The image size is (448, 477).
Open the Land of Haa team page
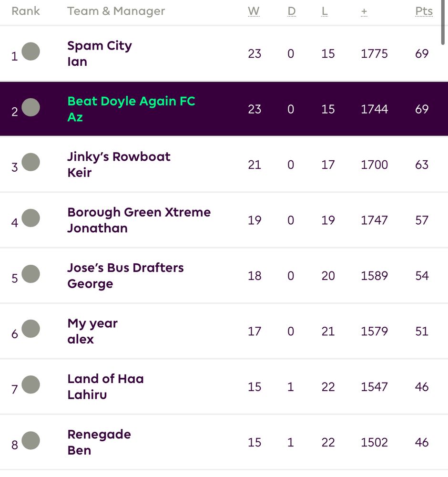pos(105,379)
